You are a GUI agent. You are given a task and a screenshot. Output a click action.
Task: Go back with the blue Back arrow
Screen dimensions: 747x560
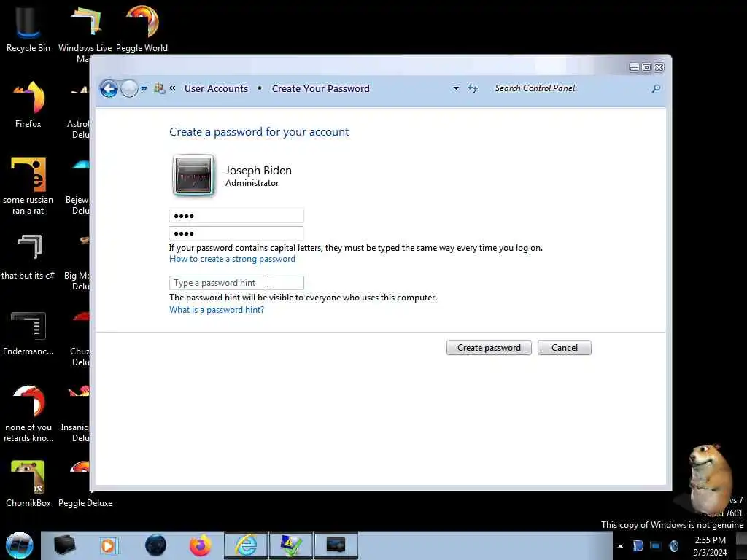pyautogui.click(x=109, y=88)
